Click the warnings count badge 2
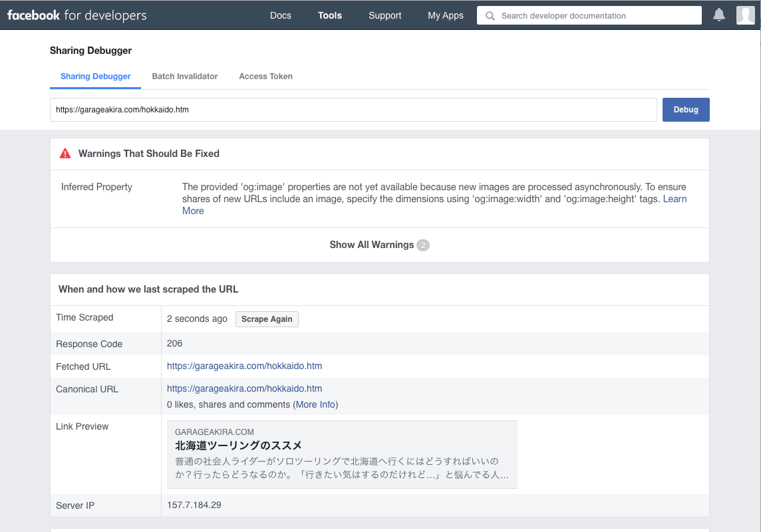Viewport: 761px width, 532px height. [423, 245]
